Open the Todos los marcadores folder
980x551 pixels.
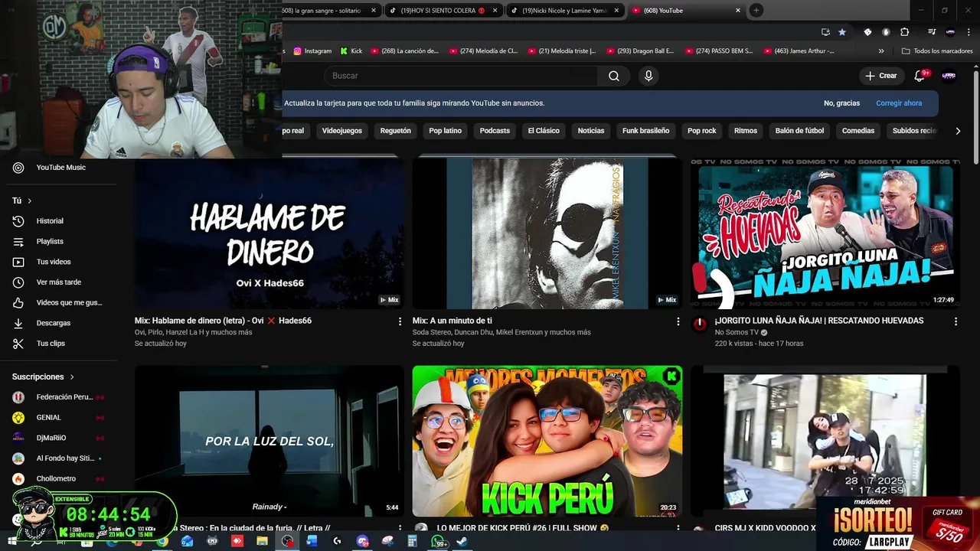937,51
